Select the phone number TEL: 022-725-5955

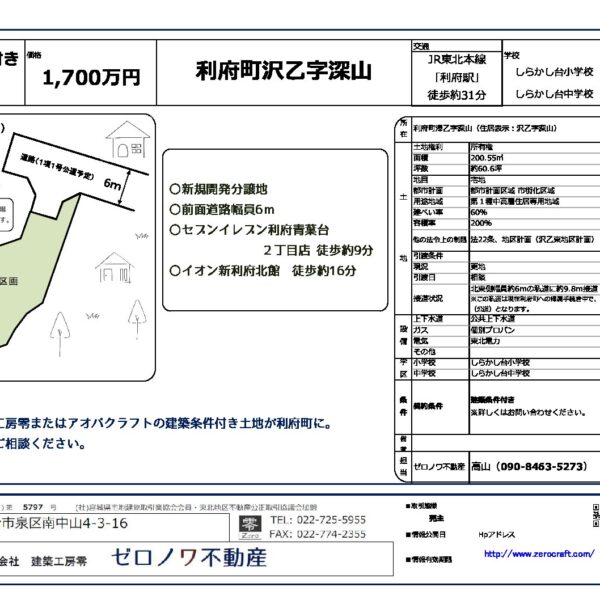318,520
